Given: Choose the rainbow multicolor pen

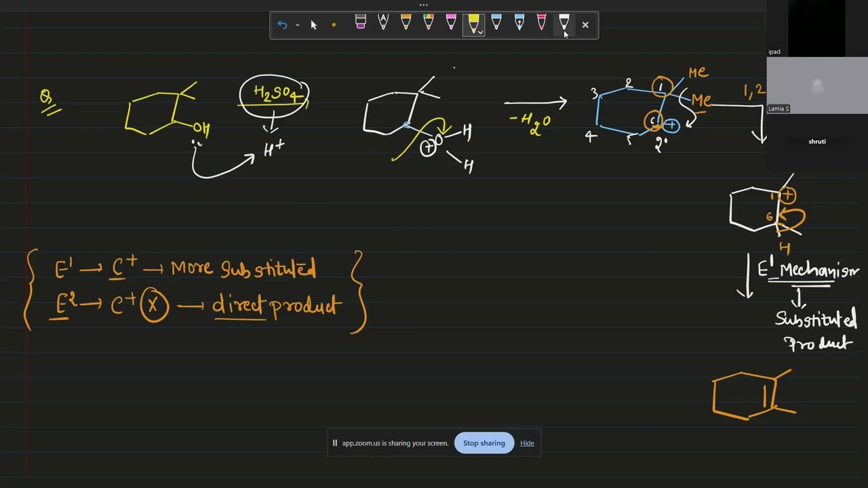Looking at the screenshot, I should 429,22.
